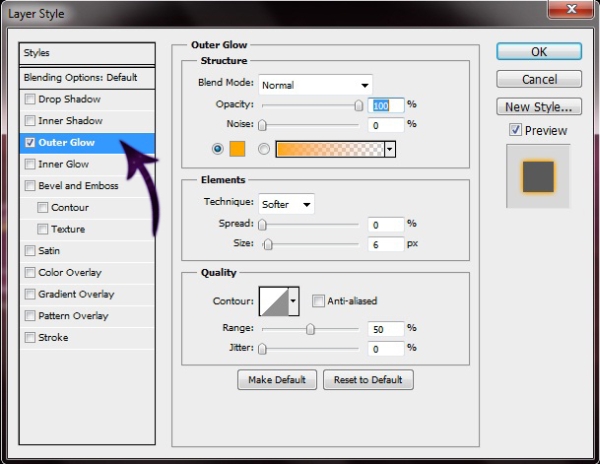Viewport: 600px width, 464px height.
Task: Click the style preview thumbnail
Action: [x=538, y=176]
